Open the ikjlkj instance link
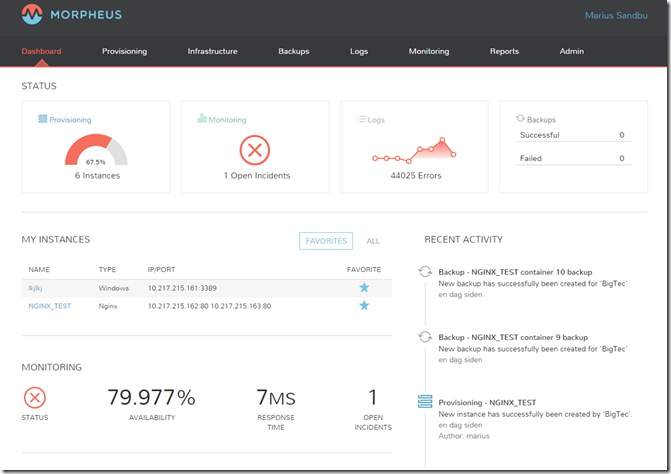671x474 pixels. click(x=37, y=288)
